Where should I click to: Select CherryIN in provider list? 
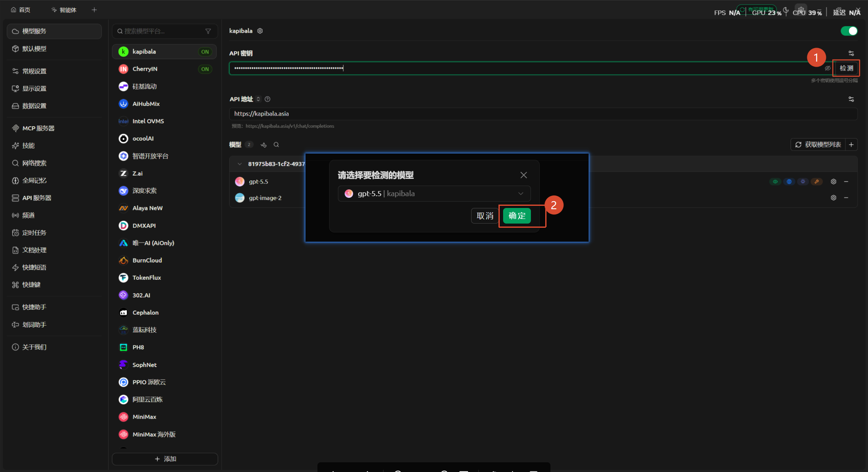click(164, 69)
